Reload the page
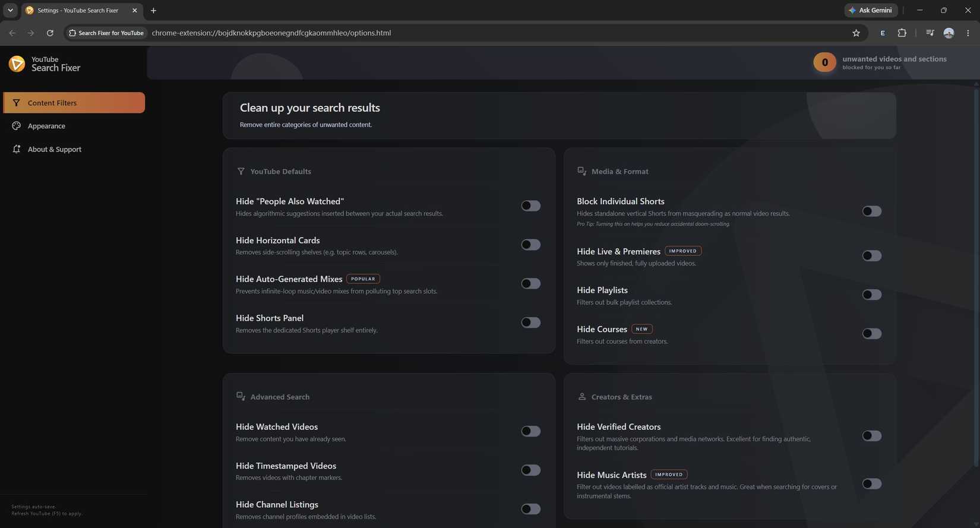980x528 pixels. (50, 33)
